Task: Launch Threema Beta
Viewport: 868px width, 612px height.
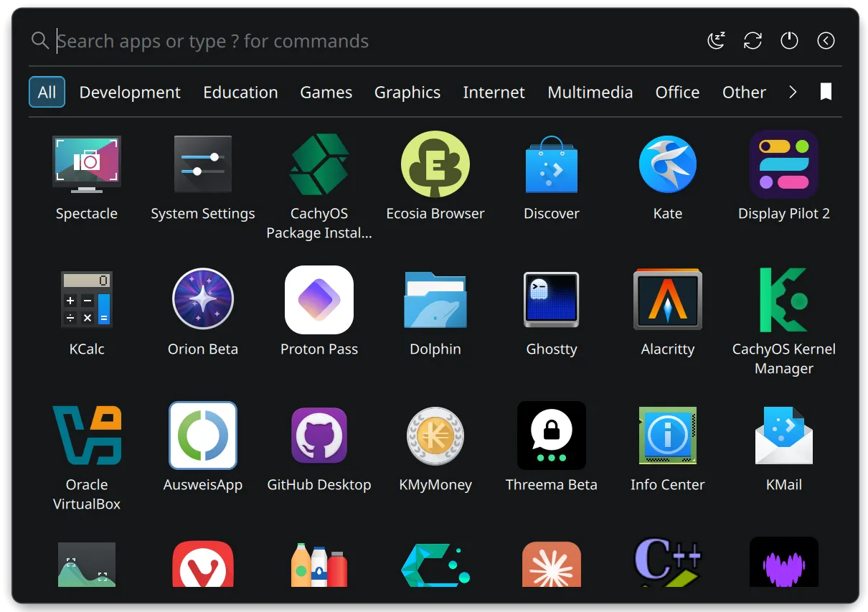Action: 552,435
